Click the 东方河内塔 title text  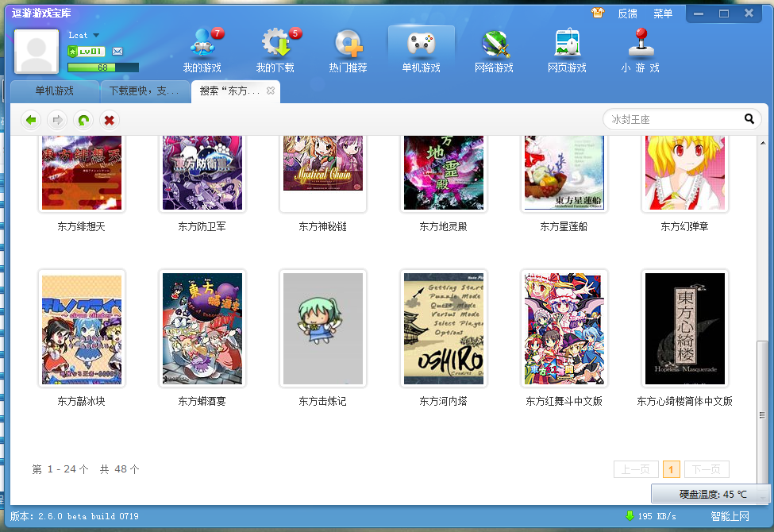(x=443, y=401)
